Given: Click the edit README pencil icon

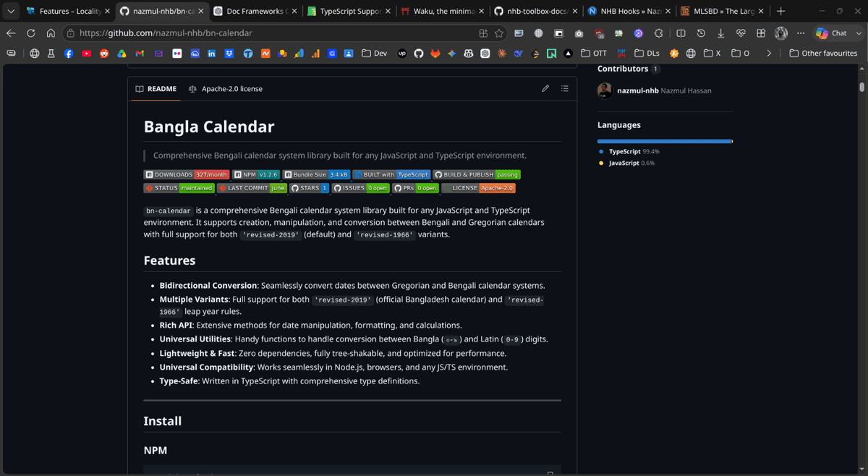Looking at the screenshot, I should pyautogui.click(x=545, y=89).
